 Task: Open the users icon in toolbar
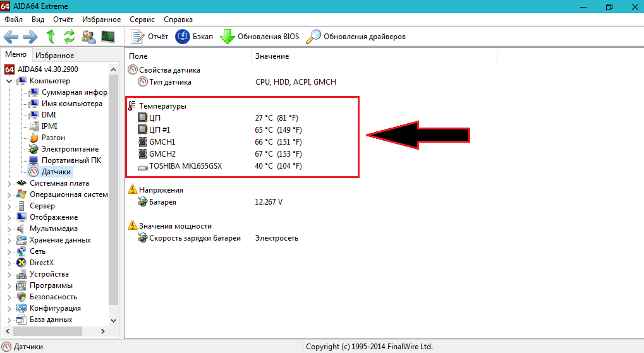tap(89, 36)
